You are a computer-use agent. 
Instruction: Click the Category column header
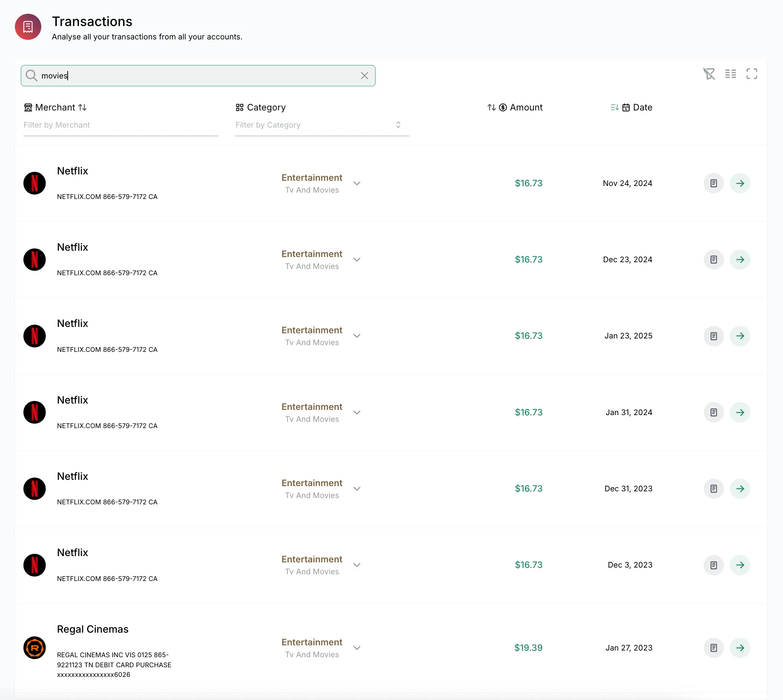[x=261, y=107]
